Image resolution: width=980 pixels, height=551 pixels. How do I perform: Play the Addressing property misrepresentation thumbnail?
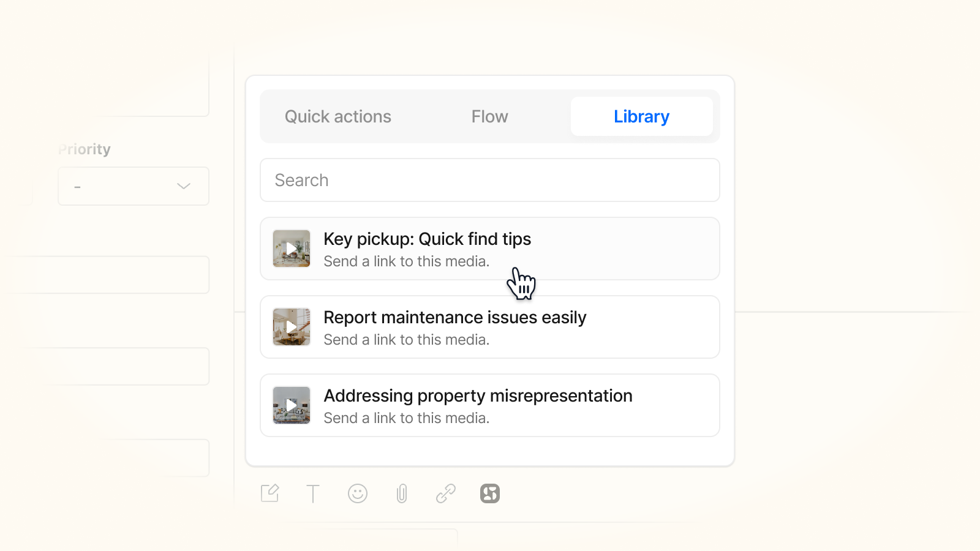[292, 405]
